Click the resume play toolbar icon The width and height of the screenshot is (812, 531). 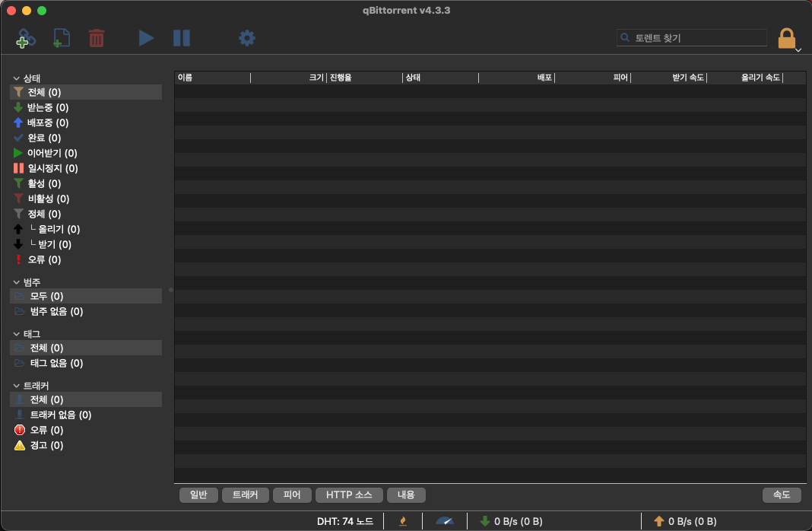pyautogui.click(x=146, y=38)
